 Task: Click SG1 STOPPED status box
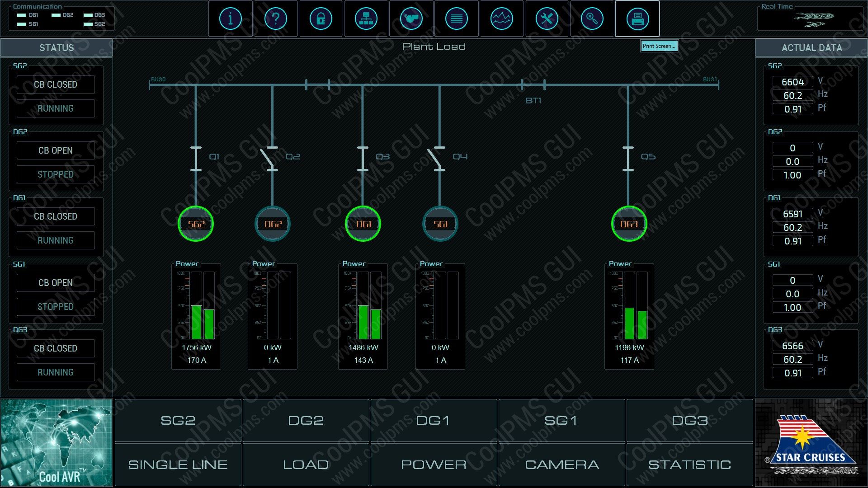point(56,307)
